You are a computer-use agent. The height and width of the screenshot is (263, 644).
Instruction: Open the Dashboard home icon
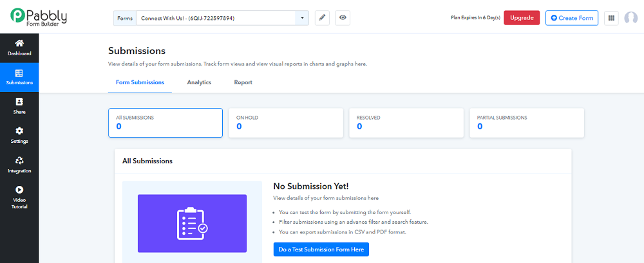19,43
